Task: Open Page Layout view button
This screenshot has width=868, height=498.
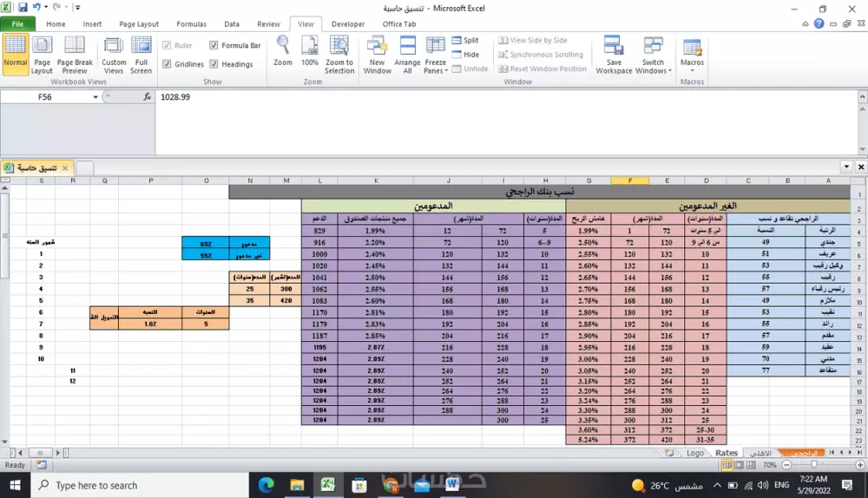Action: 42,55
